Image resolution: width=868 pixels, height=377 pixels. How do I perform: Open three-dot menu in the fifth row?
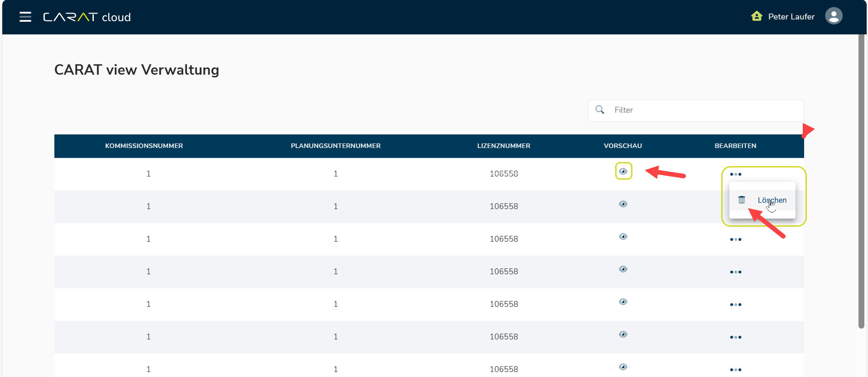tap(736, 305)
